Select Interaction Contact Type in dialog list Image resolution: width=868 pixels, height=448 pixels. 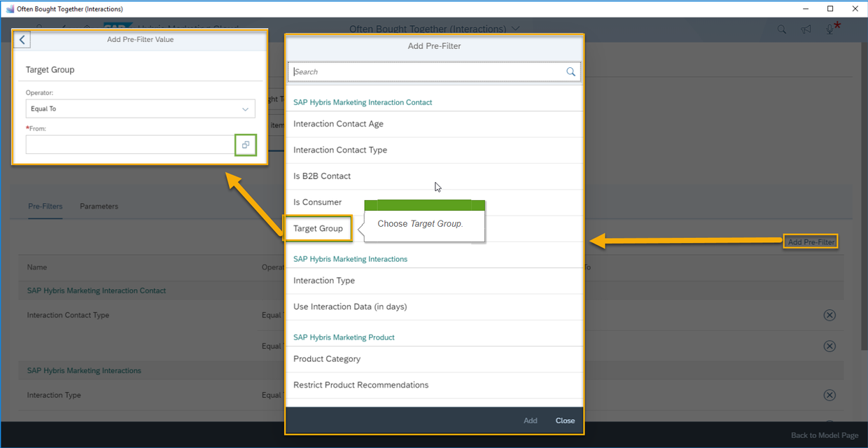pos(434,150)
